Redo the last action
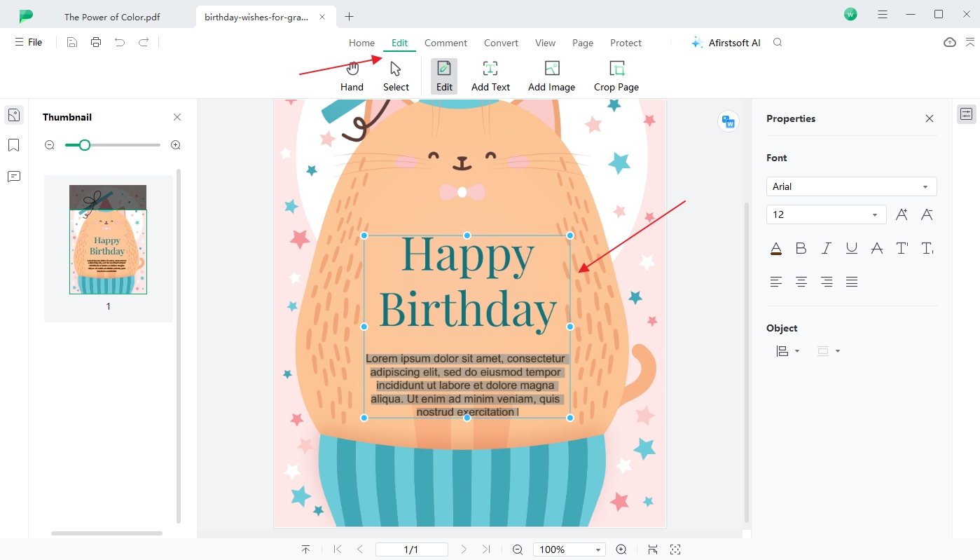The height and width of the screenshot is (560, 980). pyautogui.click(x=144, y=43)
